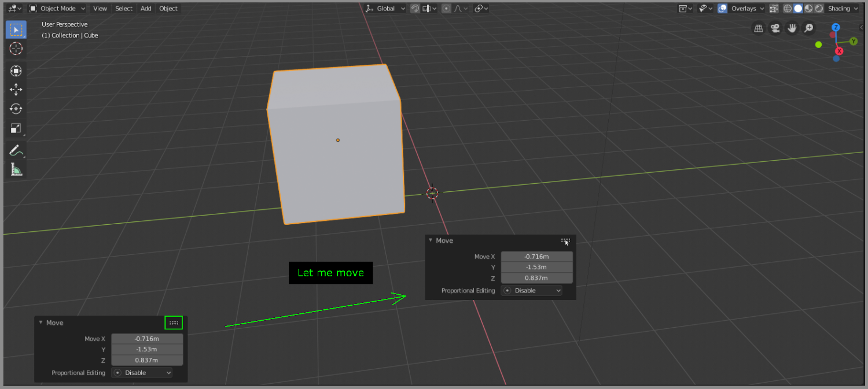Click the 'User Perspective' viewport label
868x389 pixels.
pos(65,24)
